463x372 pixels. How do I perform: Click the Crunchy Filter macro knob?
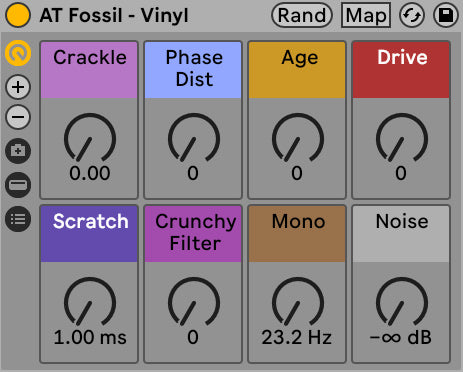tap(194, 302)
